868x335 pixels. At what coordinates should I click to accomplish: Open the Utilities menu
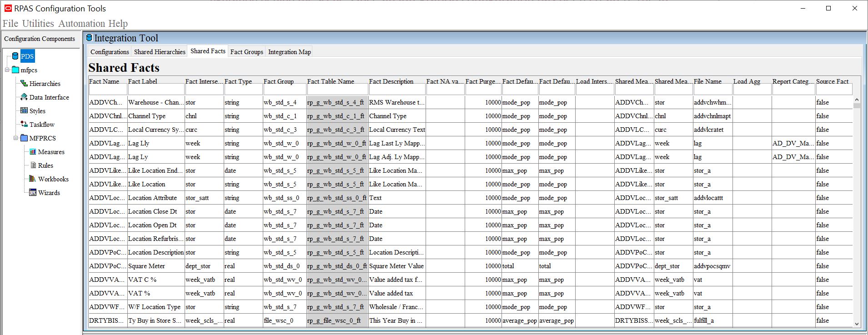(x=38, y=24)
